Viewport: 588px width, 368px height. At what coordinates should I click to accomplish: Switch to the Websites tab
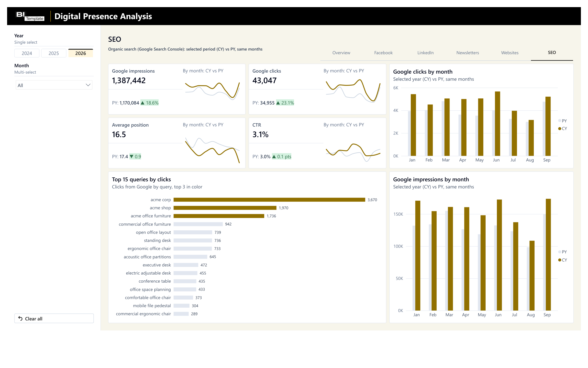510,53
